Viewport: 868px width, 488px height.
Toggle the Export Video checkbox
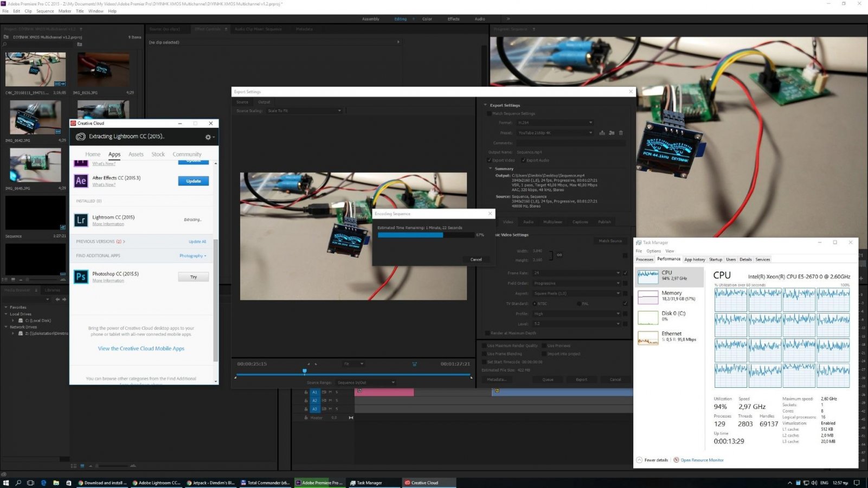(489, 160)
